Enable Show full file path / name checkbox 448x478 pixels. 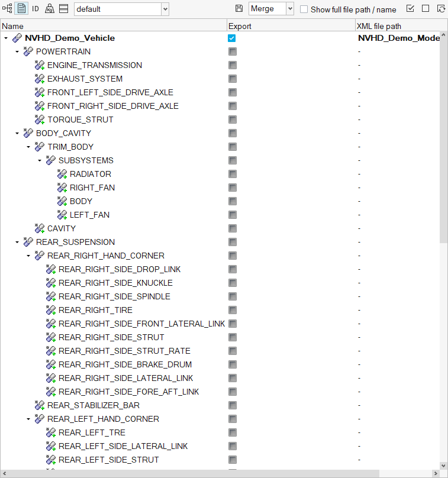click(x=304, y=9)
